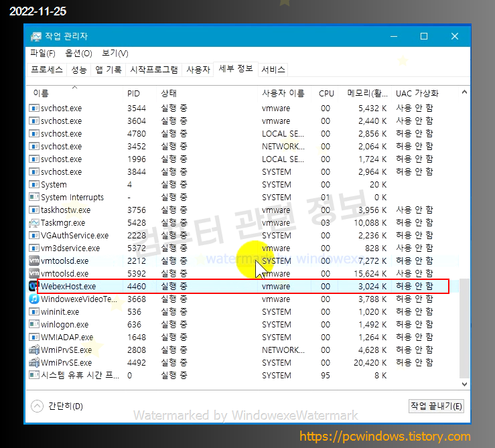The image size is (495, 448).
Task: Click the 간단히(D) label
Action: 66,406
